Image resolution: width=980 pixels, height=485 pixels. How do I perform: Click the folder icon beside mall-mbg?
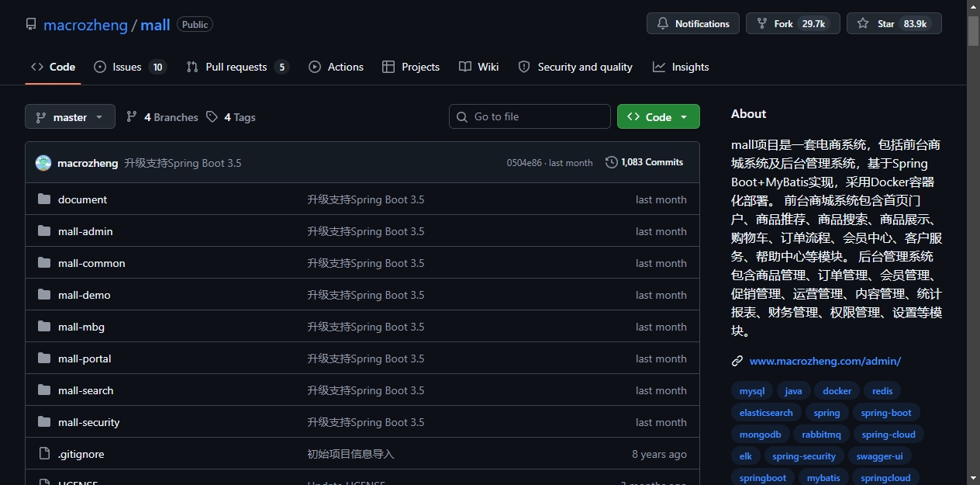pyautogui.click(x=44, y=327)
